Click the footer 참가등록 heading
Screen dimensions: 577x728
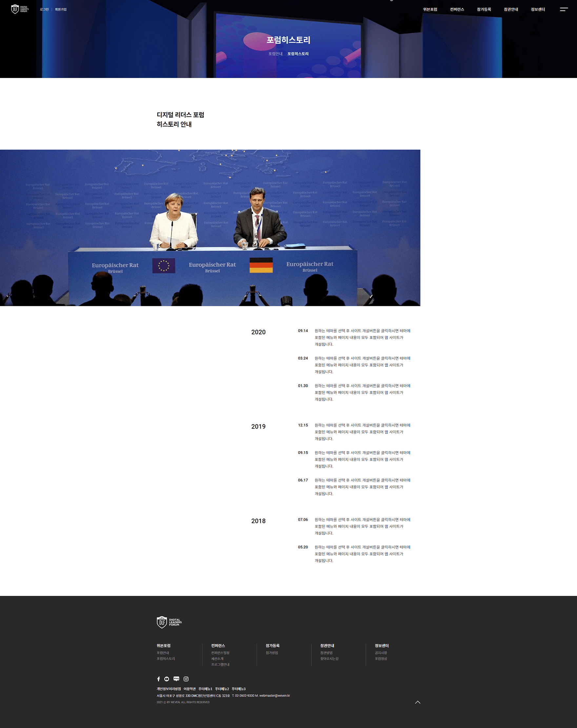tap(273, 646)
